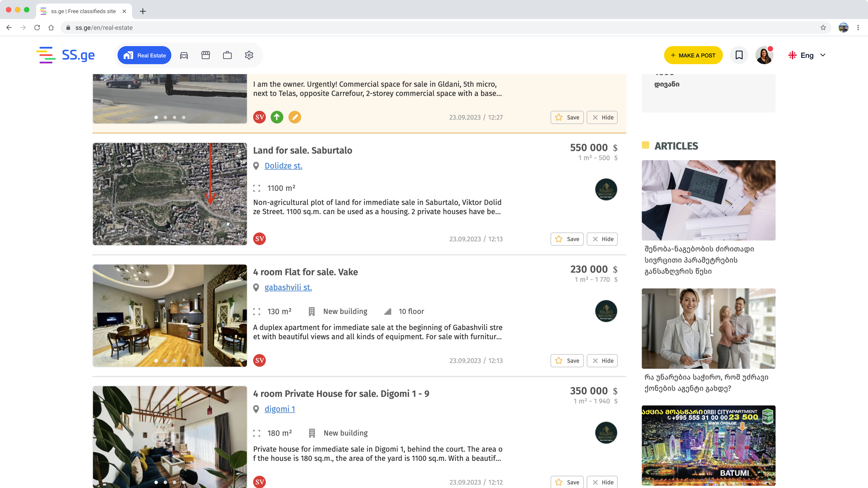This screenshot has width=868, height=488.
Task: Open the Dolidze st. location link
Action: [x=283, y=166]
